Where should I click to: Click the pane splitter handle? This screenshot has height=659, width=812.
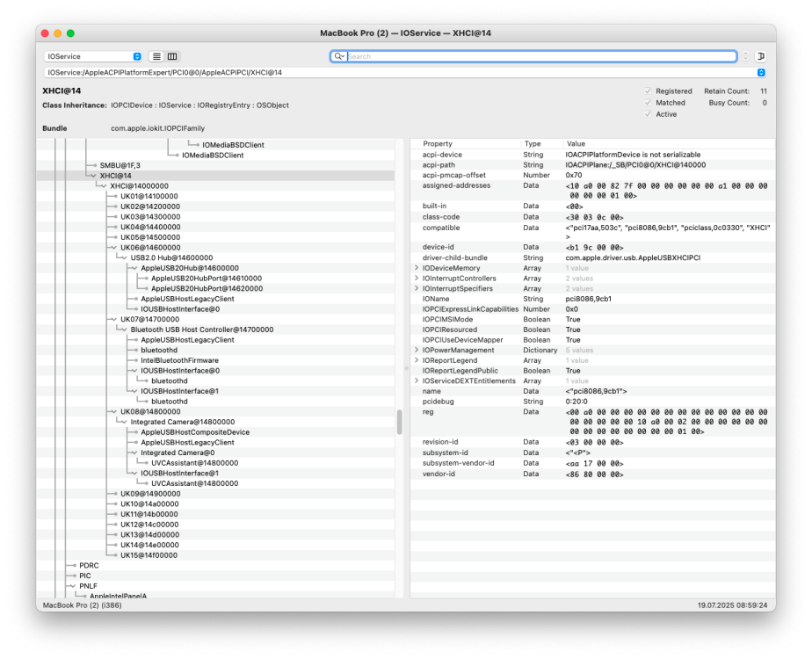tap(407, 368)
